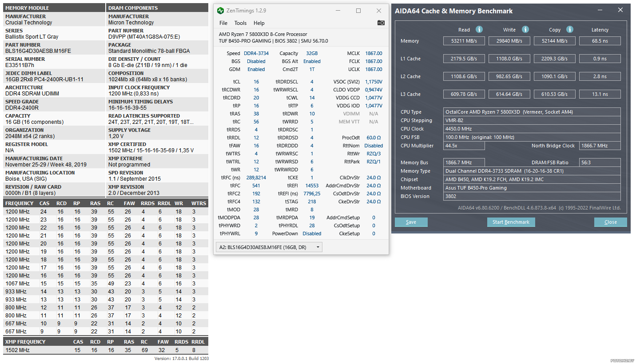Viewport: 636px width, 364px height.
Task: Open the Tools menu in ZenTimings
Action: point(240,23)
